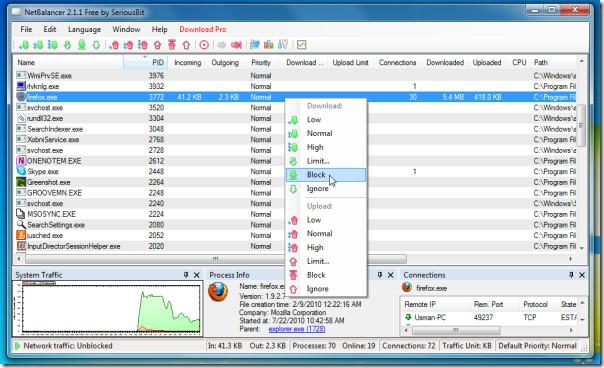Choose High under Upload in context menu
The height and width of the screenshot is (368, 604).
(326, 247)
